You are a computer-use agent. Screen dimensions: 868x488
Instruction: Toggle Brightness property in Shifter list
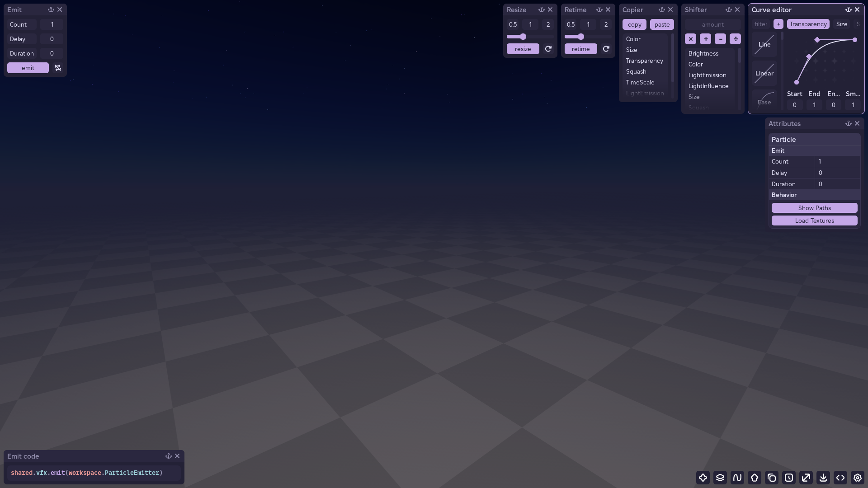[x=703, y=53]
